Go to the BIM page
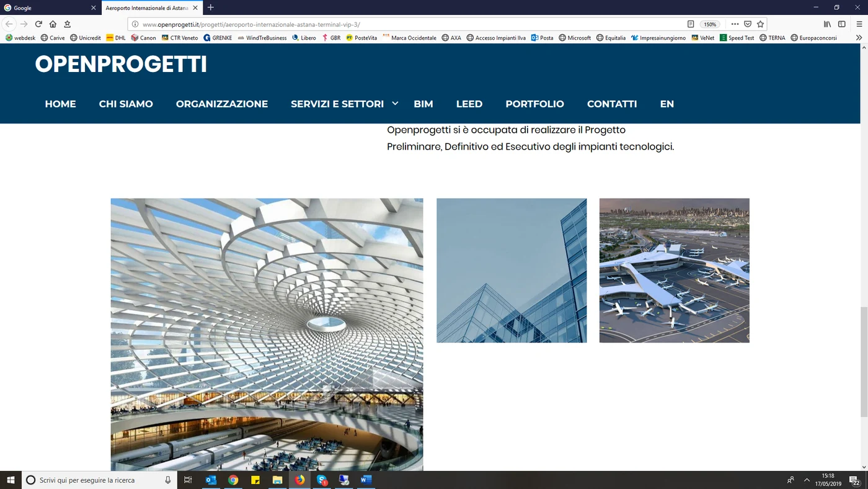This screenshot has width=868, height=489. coord(423,104)
